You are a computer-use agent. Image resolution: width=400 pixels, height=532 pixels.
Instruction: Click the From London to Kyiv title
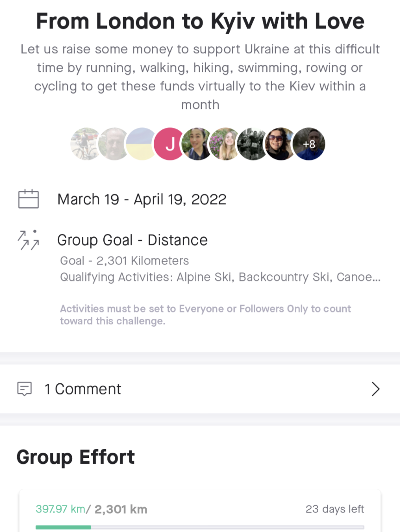tap(200, 21)
